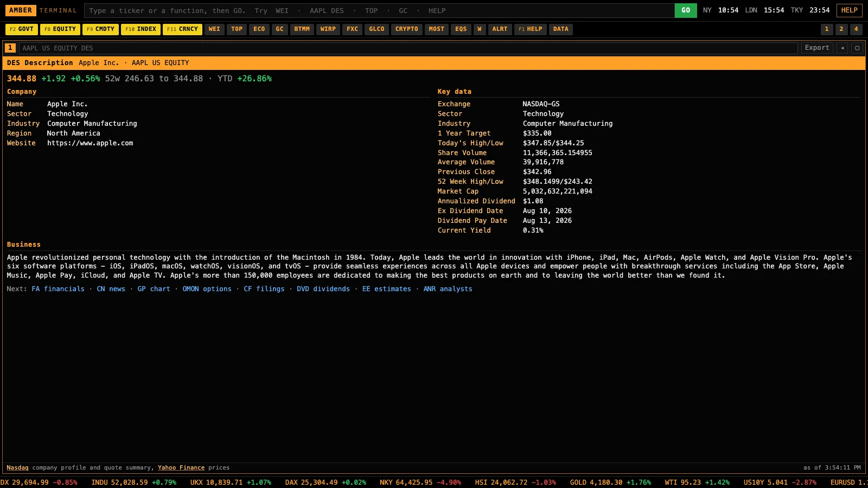Choose the F9 CMDTY sector key
The image size is (868, 488).
tap(100, 29)
